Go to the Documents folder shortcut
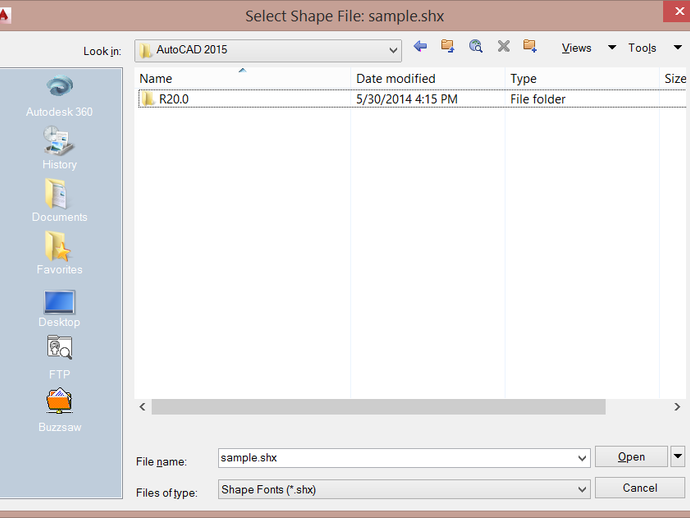This screenshot has width=690, height=518. tap(59, 200)
